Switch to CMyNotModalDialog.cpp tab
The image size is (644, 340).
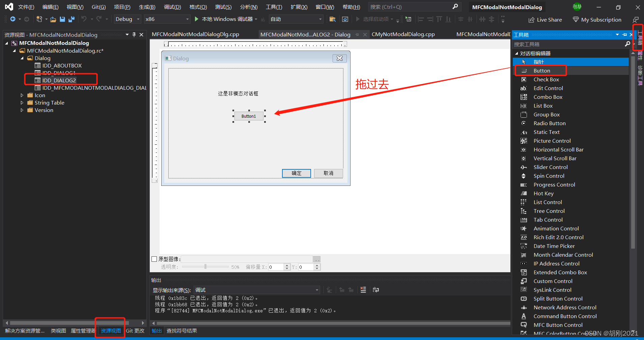(403, 34)
